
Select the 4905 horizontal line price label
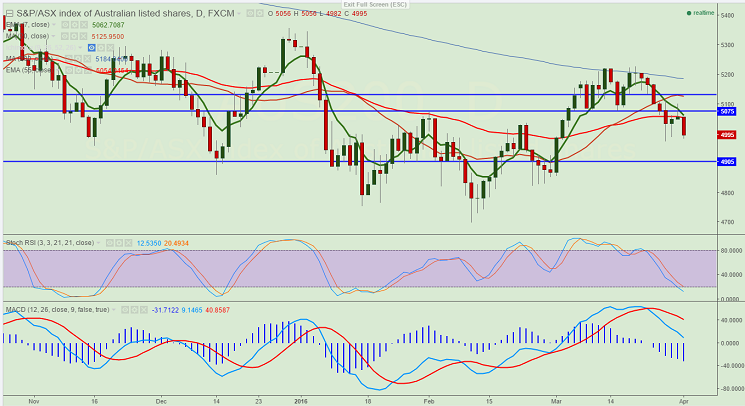pyautogui.click(x=727, y=161)
